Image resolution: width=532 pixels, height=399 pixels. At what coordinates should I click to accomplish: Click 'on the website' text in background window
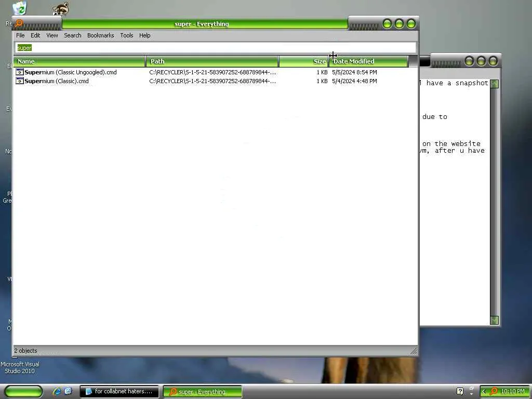click(x=451, y=144)
